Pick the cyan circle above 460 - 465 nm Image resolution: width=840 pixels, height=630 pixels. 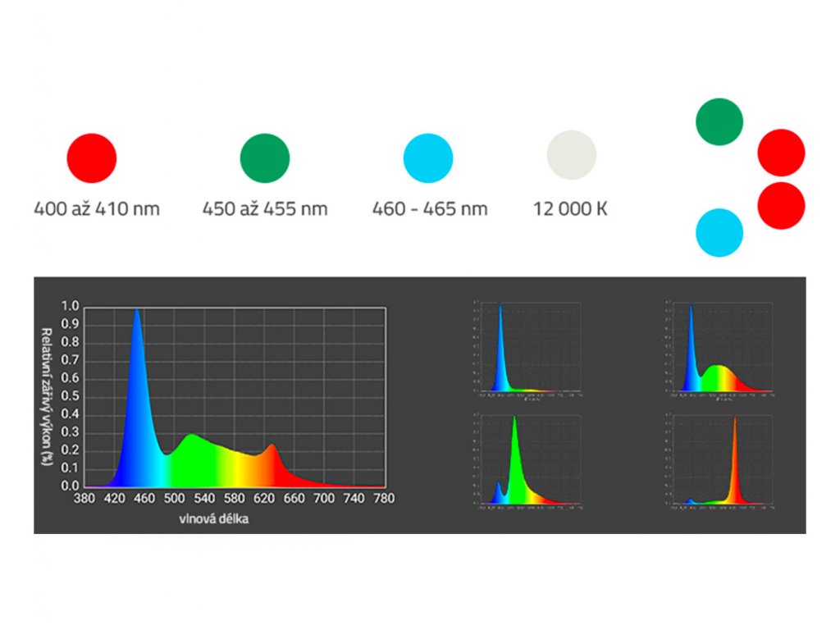pos(428,157)
